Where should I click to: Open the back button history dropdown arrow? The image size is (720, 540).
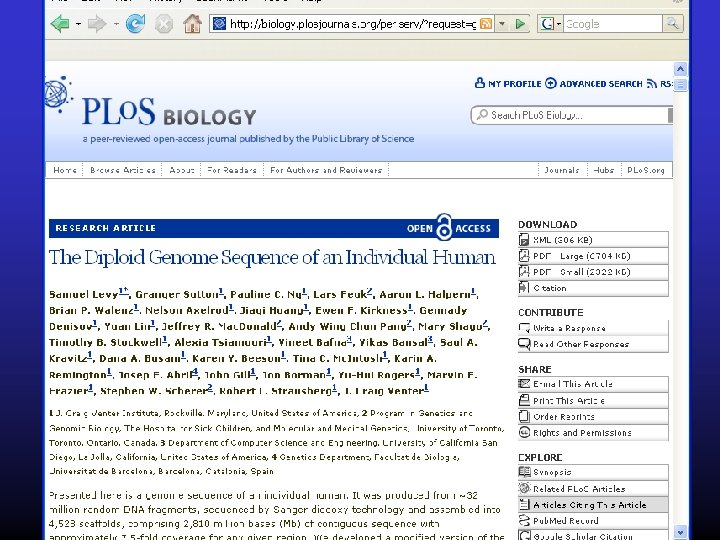(79, 24)
